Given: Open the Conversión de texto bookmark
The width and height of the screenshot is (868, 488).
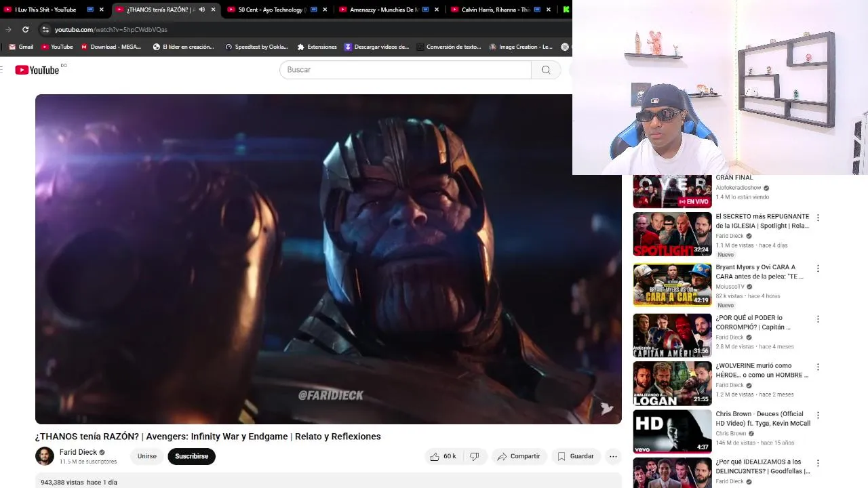Looking at the screenshot, I should (449, 47).
